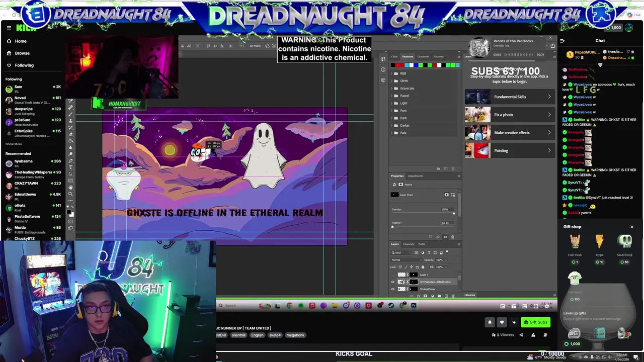This screenshot has width=644, height=362.
Task: Pick the blue swatch in Swatches
Action: point(416,65)
